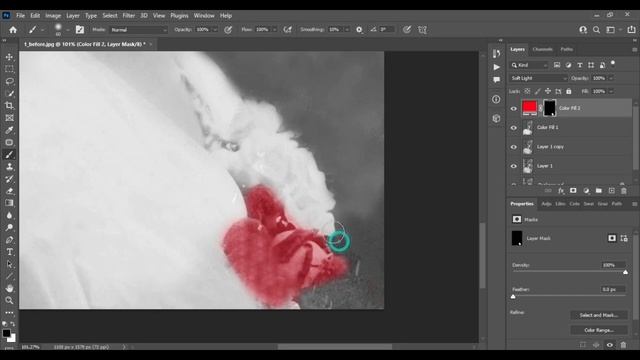Select the Gradient tool
640x360 pixels.
tap(9, 203)
